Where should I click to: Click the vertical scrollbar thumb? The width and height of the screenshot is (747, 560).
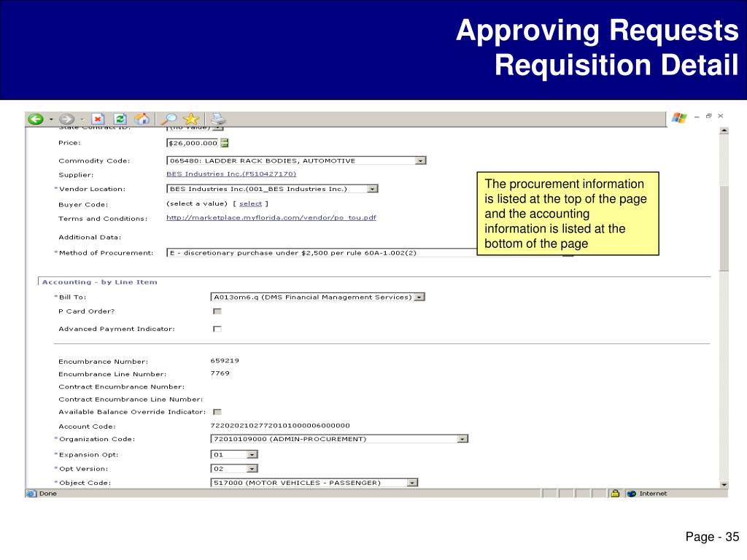point(724,228)
